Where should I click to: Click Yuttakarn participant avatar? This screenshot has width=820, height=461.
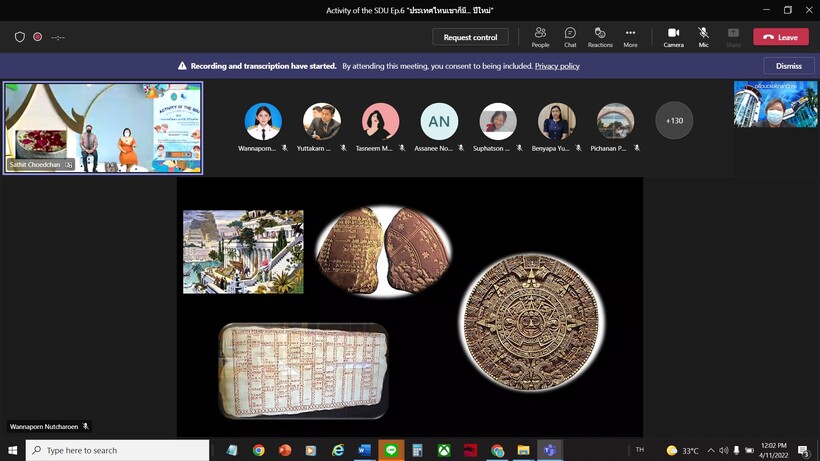click(322, 121)
